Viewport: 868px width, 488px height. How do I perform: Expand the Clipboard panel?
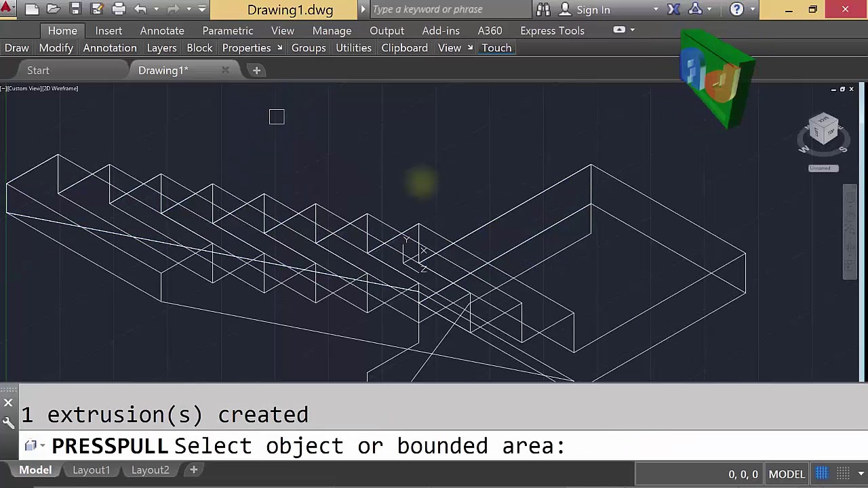click(404, 47)
